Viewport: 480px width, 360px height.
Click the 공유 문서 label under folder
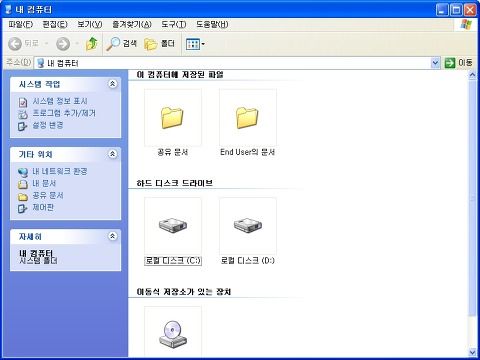[x=173, y=152]
